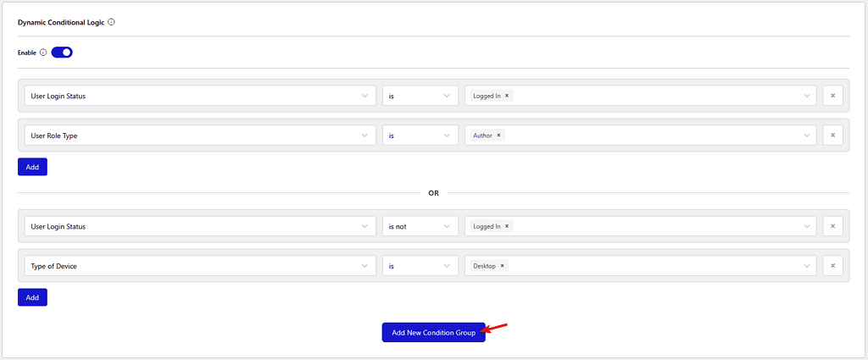868x360 pixels.
Task: Click Add button under the first condition group
Action: point(32,167)
